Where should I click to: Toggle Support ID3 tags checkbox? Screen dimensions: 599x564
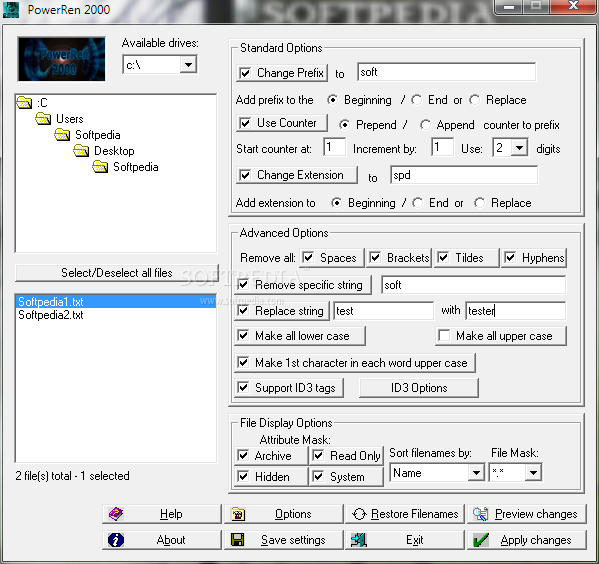pyautogui.click(x=243, y=387)
